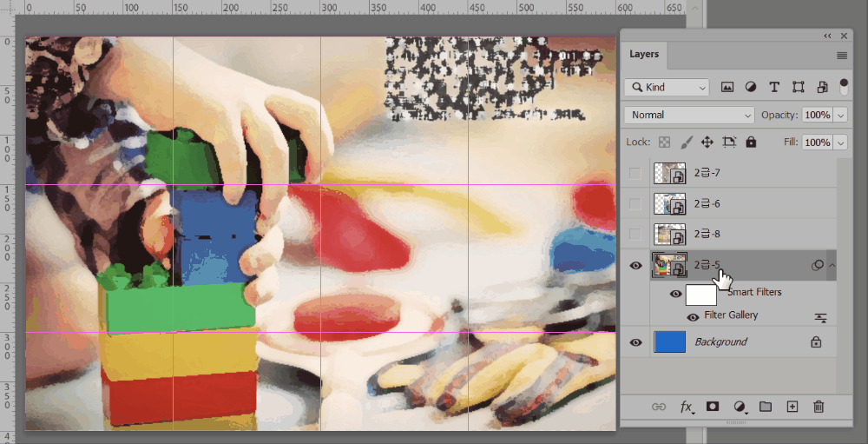Hide layer 2-5 eye icon
The height and width of the screenshot is (444, 868).
[x=635, y=266]
